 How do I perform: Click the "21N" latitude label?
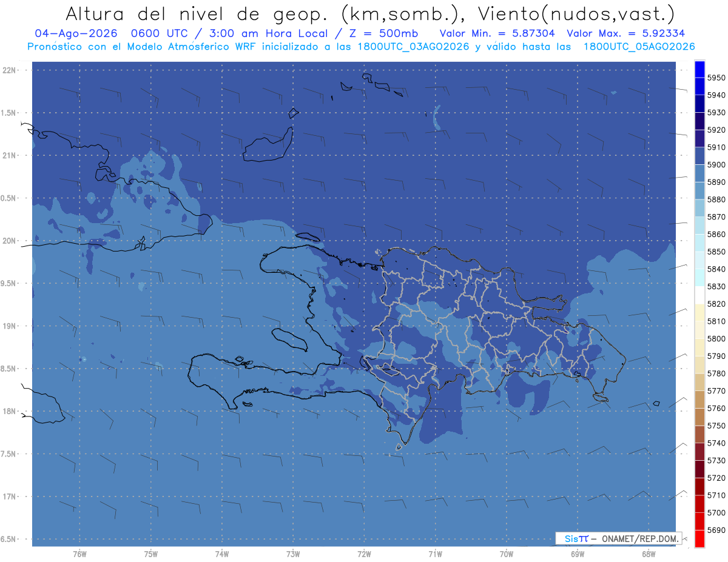point(10,155)
